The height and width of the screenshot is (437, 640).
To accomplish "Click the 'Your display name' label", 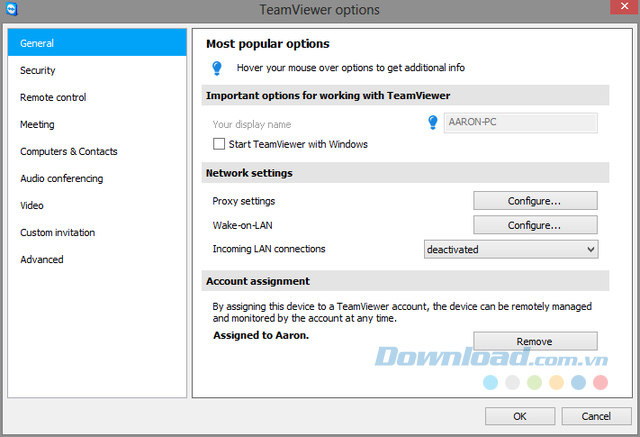I will pyautogui.click(x=252, y=124).
